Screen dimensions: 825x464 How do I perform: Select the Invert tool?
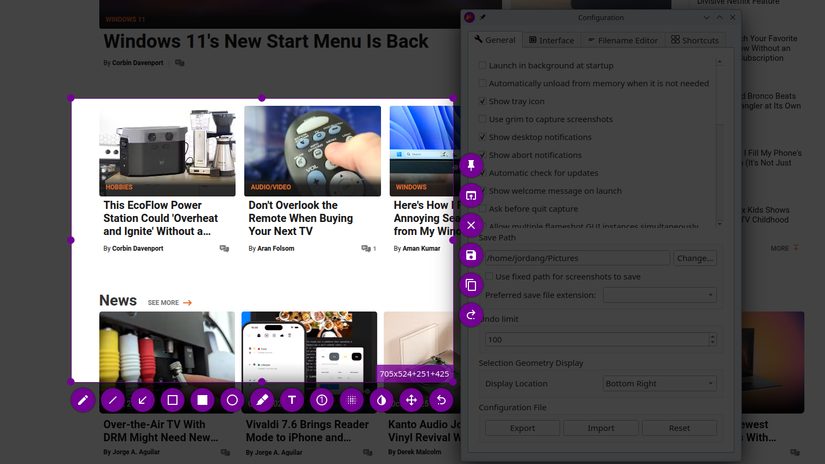tap(381, 400)
